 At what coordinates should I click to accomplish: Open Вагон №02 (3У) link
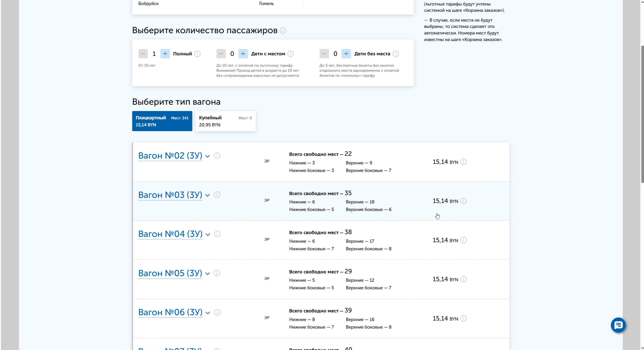[x=170, y=156]
